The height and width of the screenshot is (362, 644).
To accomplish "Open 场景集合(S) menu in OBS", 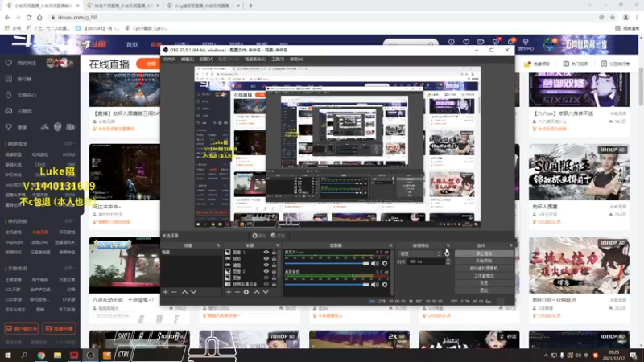I will coord(255,60).
